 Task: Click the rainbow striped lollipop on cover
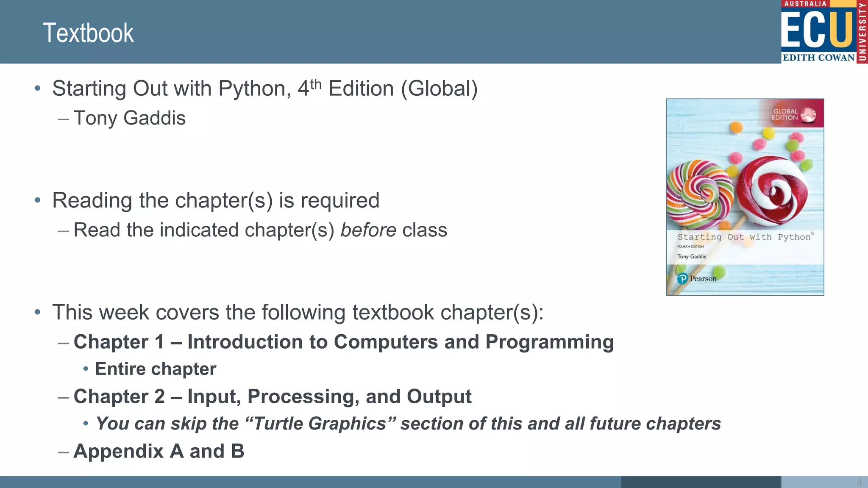(x=699, y=195)
